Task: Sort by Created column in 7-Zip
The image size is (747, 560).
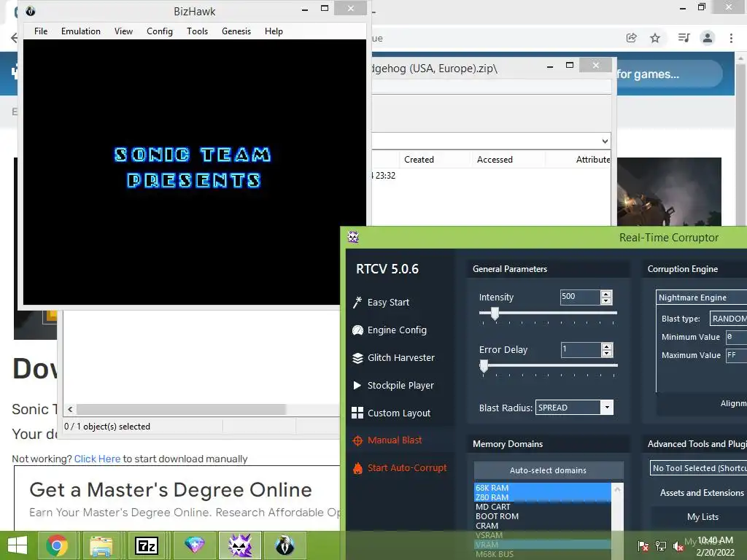Action: [x=419, y=160]
